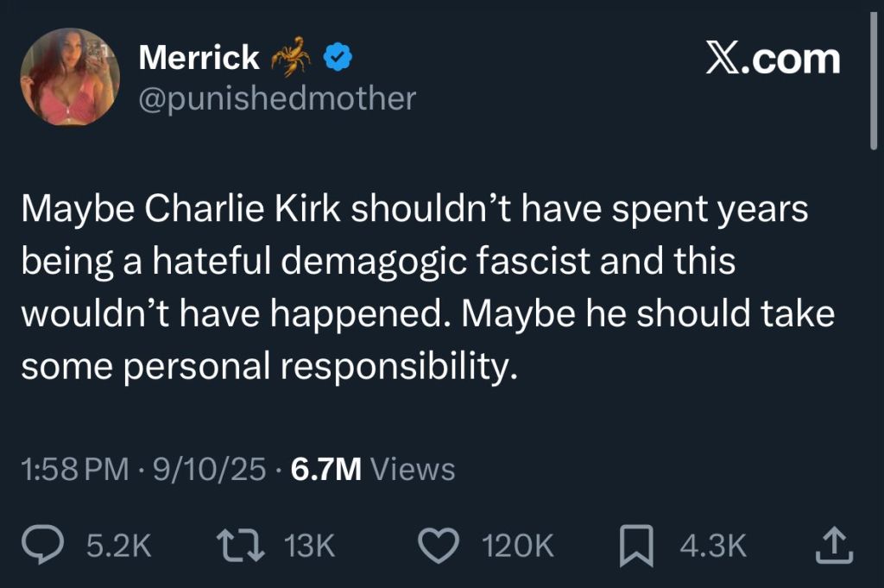Click the vertical scrollbar on the right edge
The width and height of the screenshot is (884, 588).
(x=873, y=86)
